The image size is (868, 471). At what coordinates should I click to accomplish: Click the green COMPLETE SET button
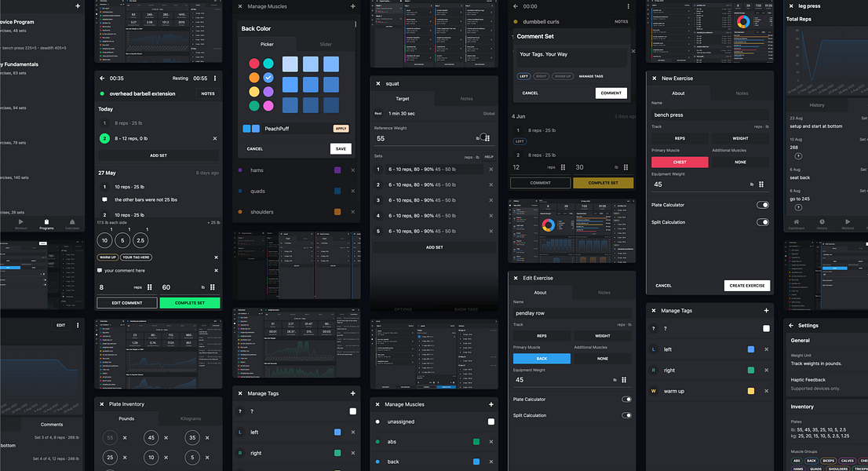[190, 303]
